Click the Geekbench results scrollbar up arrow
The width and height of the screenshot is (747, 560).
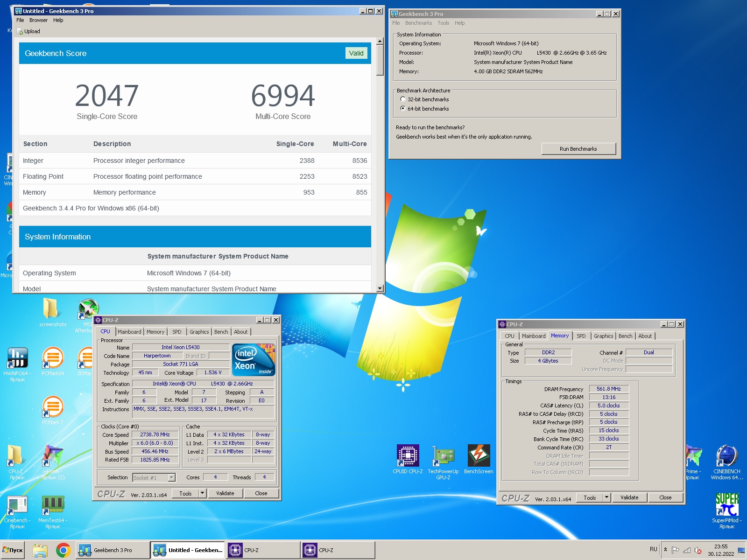[x=380, y=41]
